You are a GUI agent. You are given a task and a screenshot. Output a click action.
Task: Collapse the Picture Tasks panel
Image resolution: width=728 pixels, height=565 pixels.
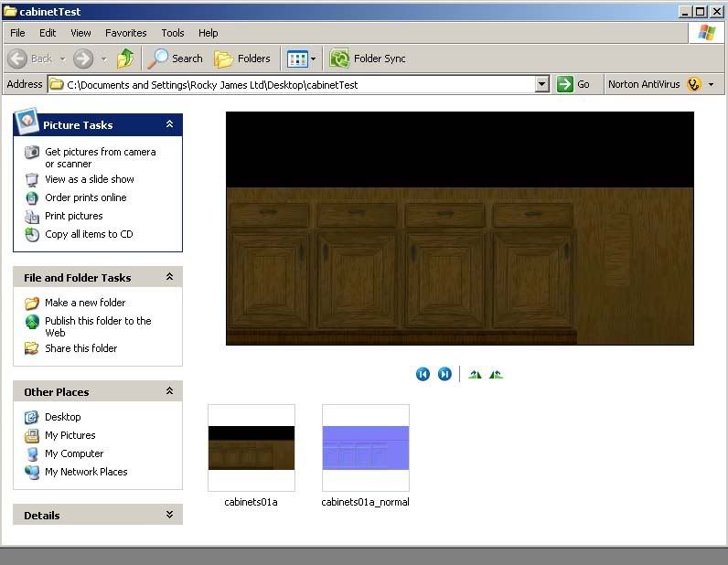(169, 124)
